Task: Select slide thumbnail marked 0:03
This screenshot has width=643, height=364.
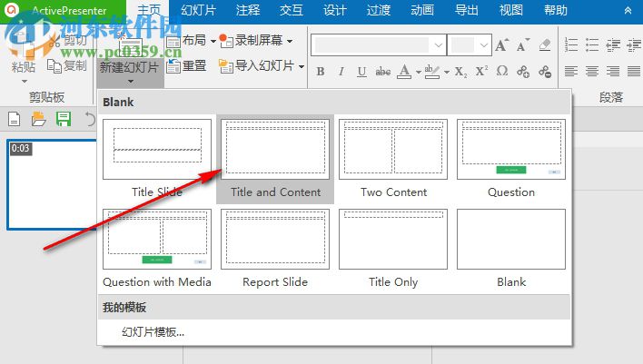Action: pyautogui.click(x=52, y=184)
